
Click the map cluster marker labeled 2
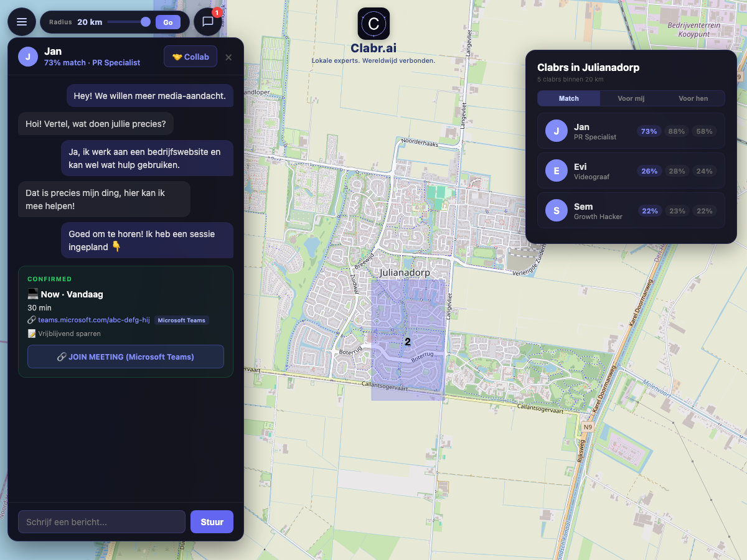pos(408,342)
